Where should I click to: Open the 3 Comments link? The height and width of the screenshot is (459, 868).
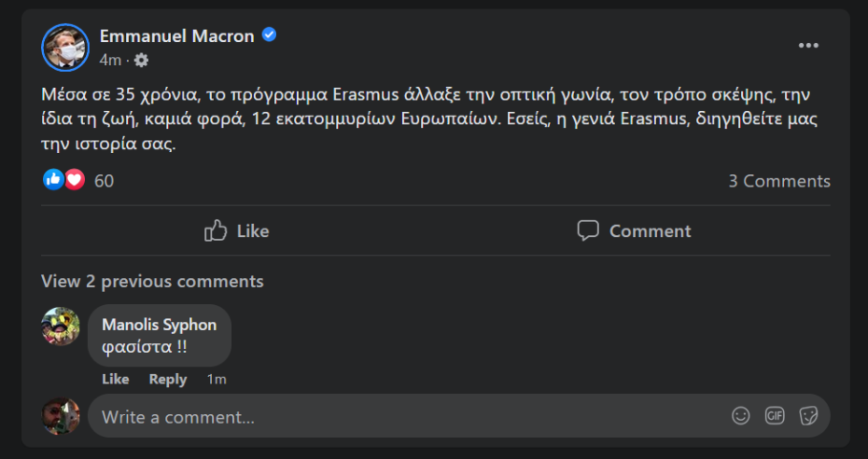778,181
